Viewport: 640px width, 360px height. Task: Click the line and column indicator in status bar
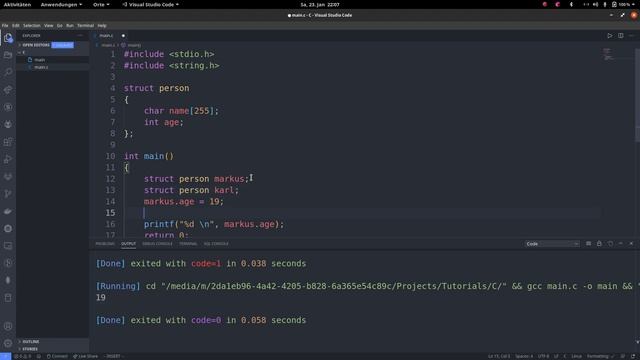point(499,356)
